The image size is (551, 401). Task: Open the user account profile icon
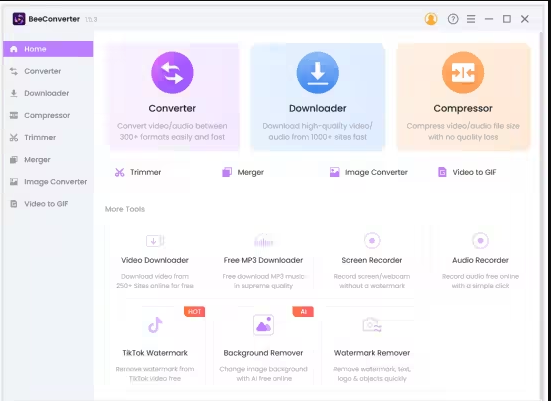click(431, 19)
